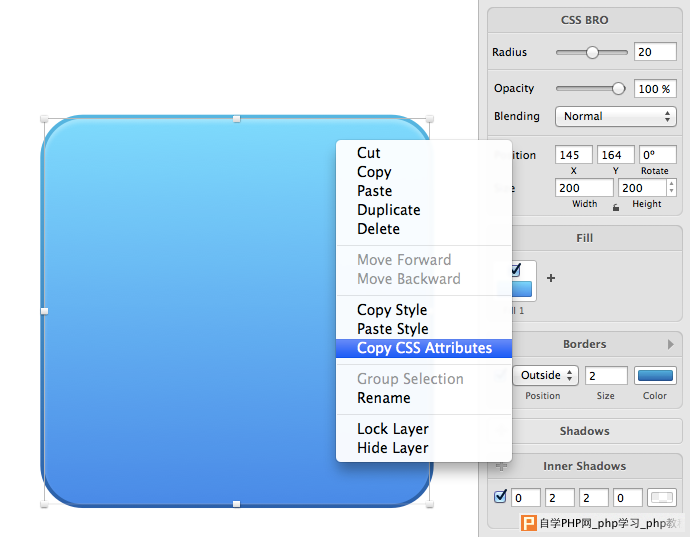The width and height of the screenshot is (690, 537).
Task: Click the border Size field
Action: click(x=606, y=375)
